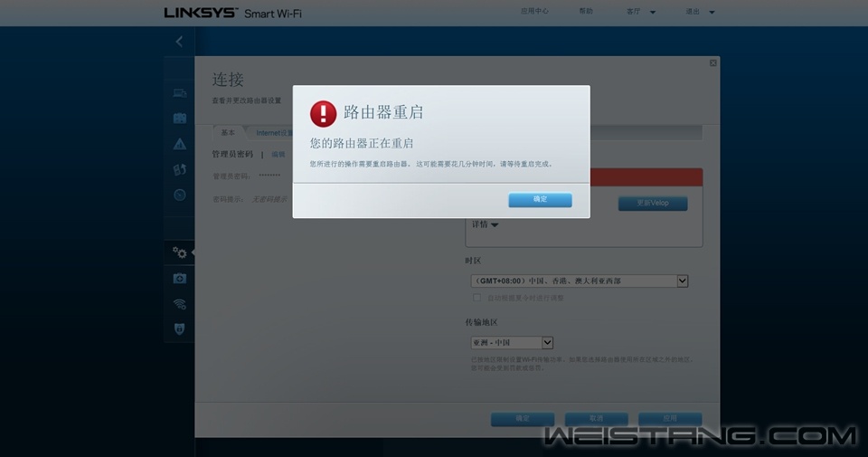This screenshot has height=457, width=868.
Task: Open the warning triangle sidebar icon
Action: pos(180,144)
